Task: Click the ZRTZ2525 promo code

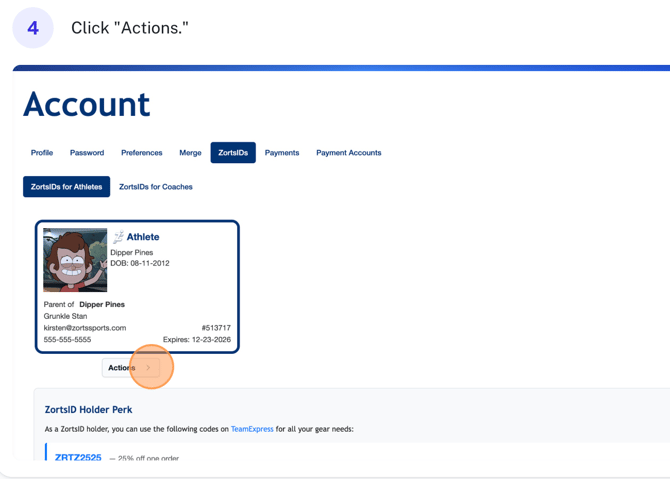Action: coord(78,458)
